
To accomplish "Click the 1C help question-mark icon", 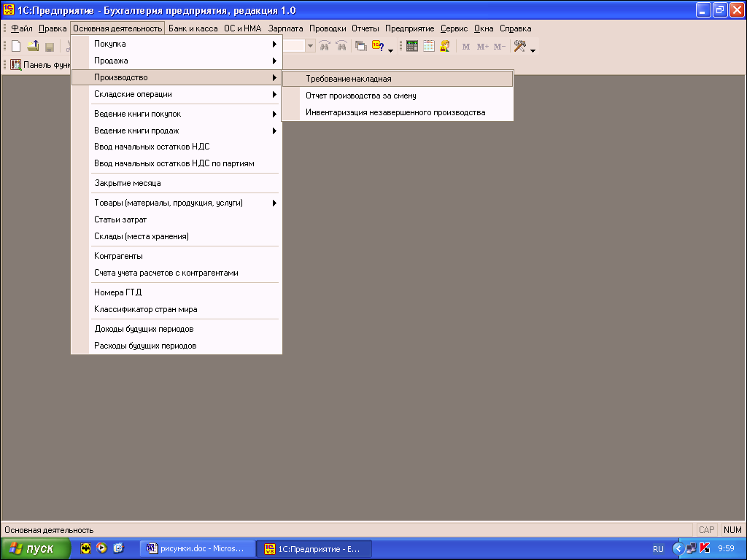I will [x=378, y=46].
